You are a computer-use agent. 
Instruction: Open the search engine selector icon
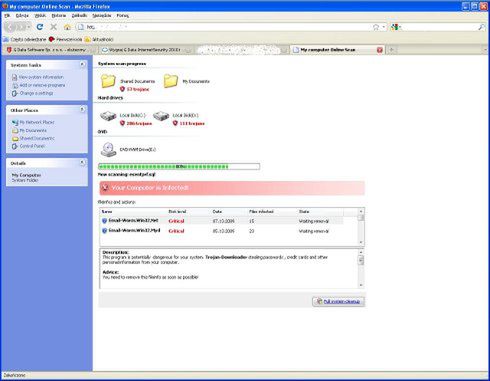395,27
